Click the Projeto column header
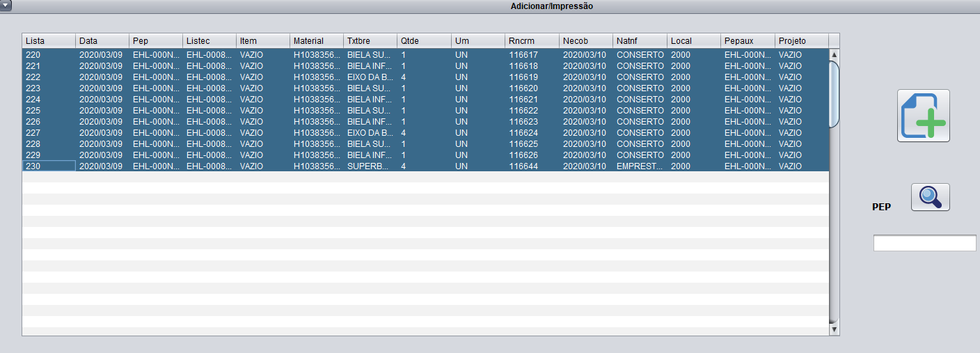 coord(802,41)
